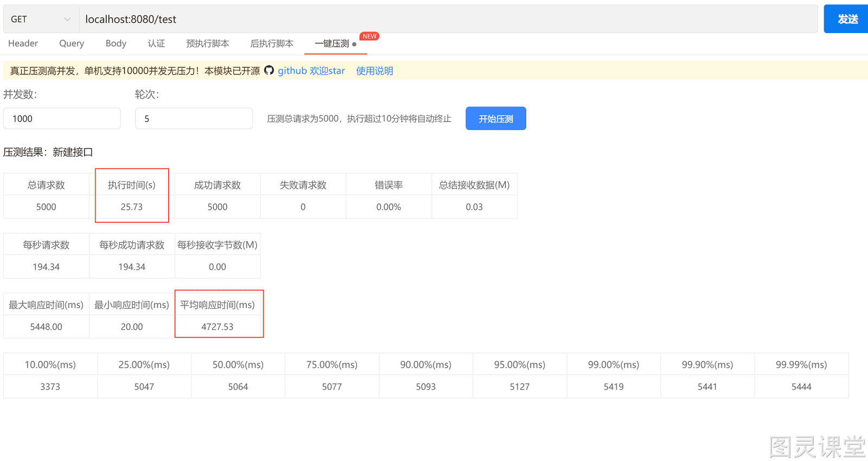Click the 每秒请求数 header cell
The height and width of the screenshot is (461, 868).
46,245
